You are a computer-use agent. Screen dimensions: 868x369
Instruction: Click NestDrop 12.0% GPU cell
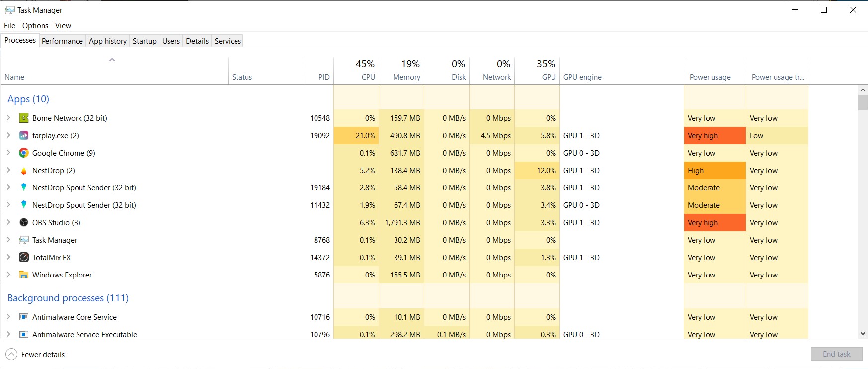[537, 170]
